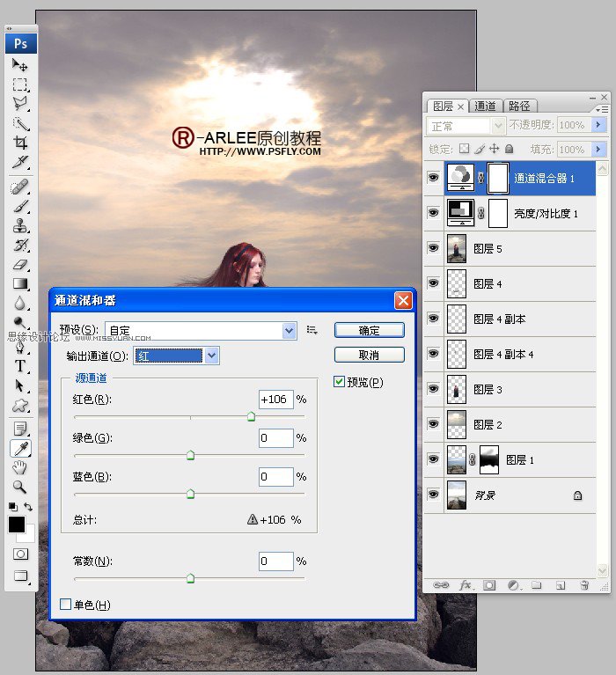The width and height of the screenshot is (616, 675).
Task: Close the 通道混和器 dialog
Action: coord(403,300)
